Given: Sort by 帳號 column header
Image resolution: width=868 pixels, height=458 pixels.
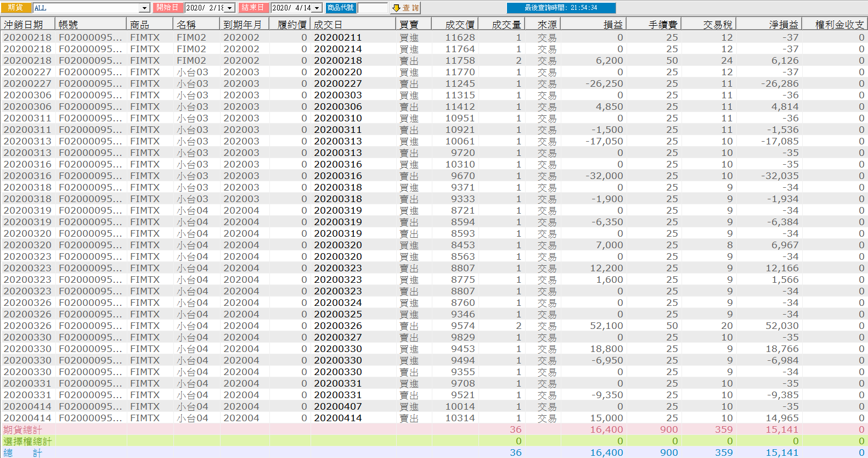Looking at the screenshot, I should 91,24.
